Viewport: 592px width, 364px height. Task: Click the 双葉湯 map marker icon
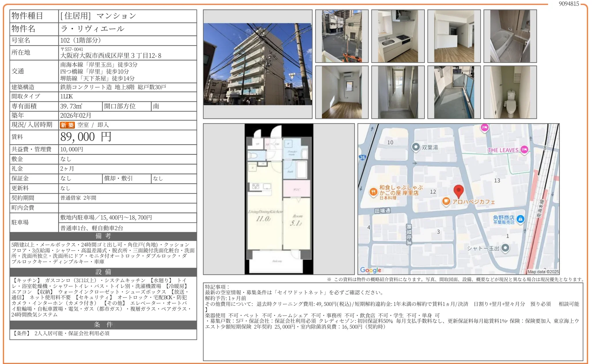(415, 147)
